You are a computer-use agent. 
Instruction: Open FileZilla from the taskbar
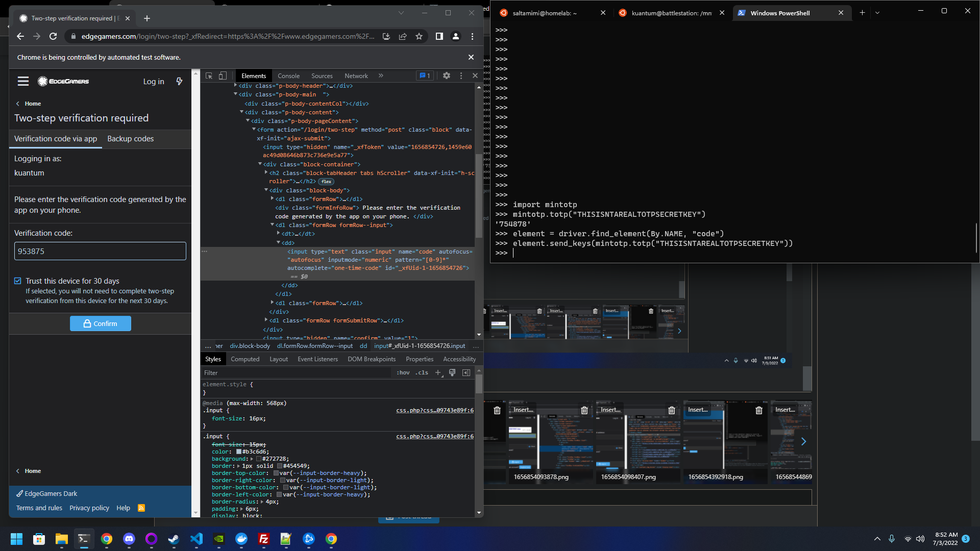[x=264, y=539]
